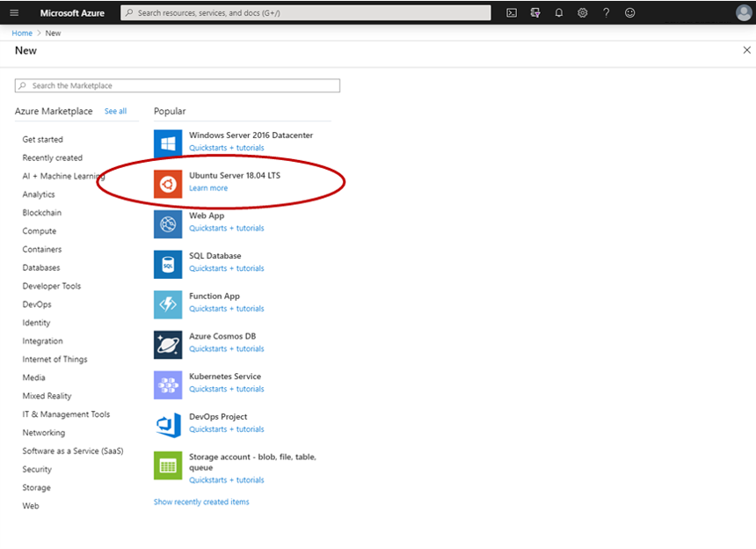Open Quickstarts + tutorials for DevOps Project
The width and height of the screenshot is (756, 549).
point(227,429)
